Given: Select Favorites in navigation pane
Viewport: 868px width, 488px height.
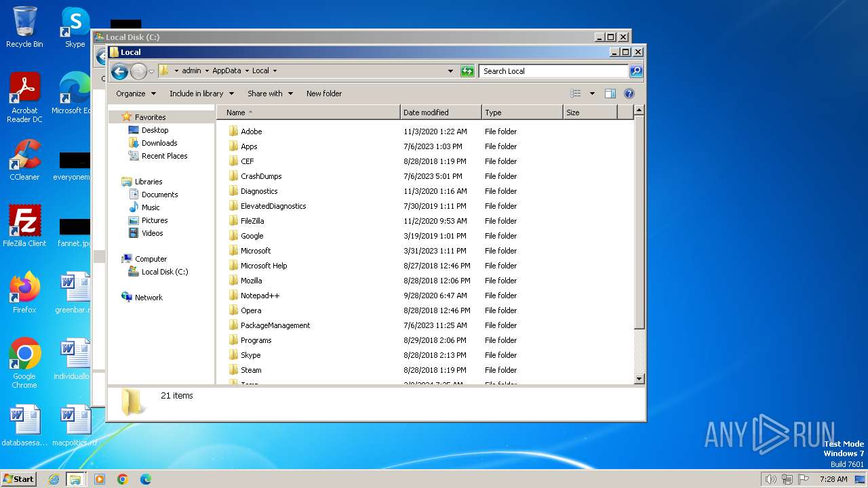Looking at the screenshot, I should 150,117.
